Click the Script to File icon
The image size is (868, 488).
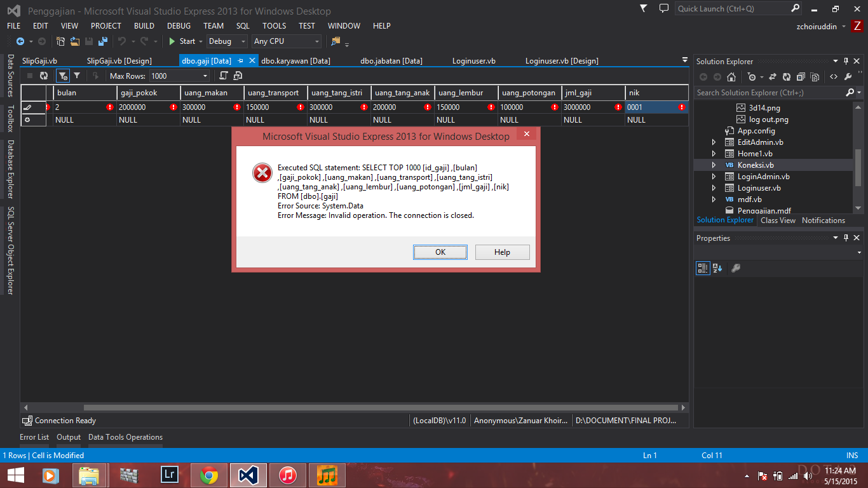[238, 76]
